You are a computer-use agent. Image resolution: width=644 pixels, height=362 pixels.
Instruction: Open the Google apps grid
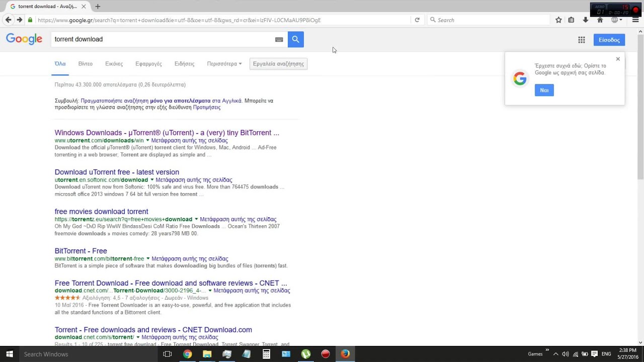click(582, 40)
